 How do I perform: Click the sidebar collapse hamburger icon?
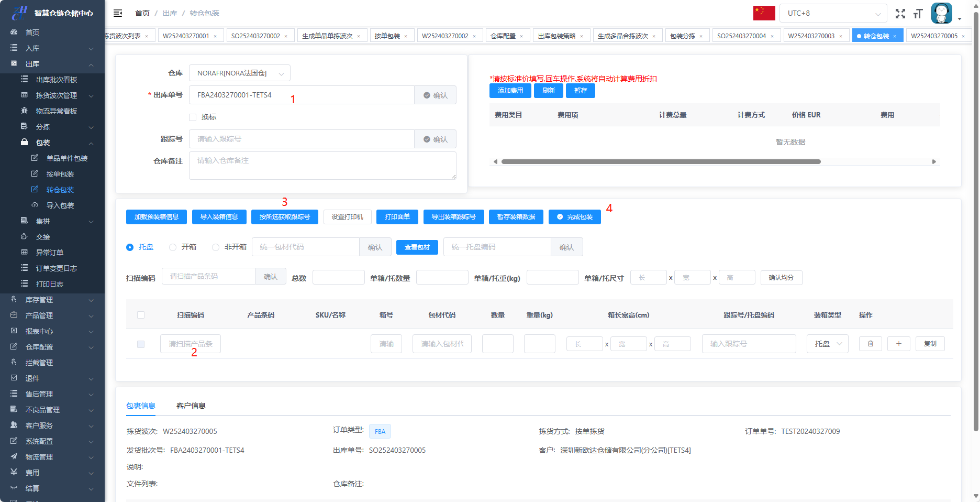coord(118,13)
